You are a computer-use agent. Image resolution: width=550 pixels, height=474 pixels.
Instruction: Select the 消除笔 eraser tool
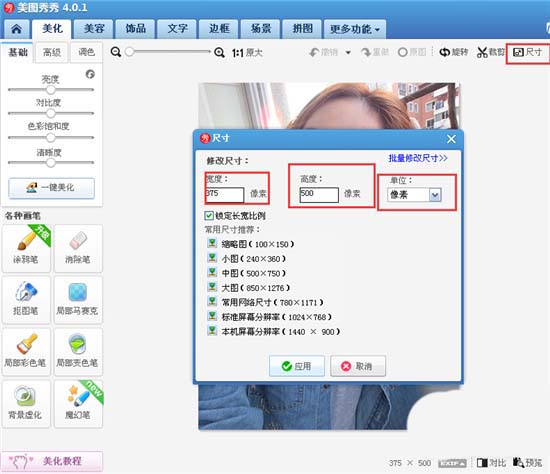coord(78,248)
